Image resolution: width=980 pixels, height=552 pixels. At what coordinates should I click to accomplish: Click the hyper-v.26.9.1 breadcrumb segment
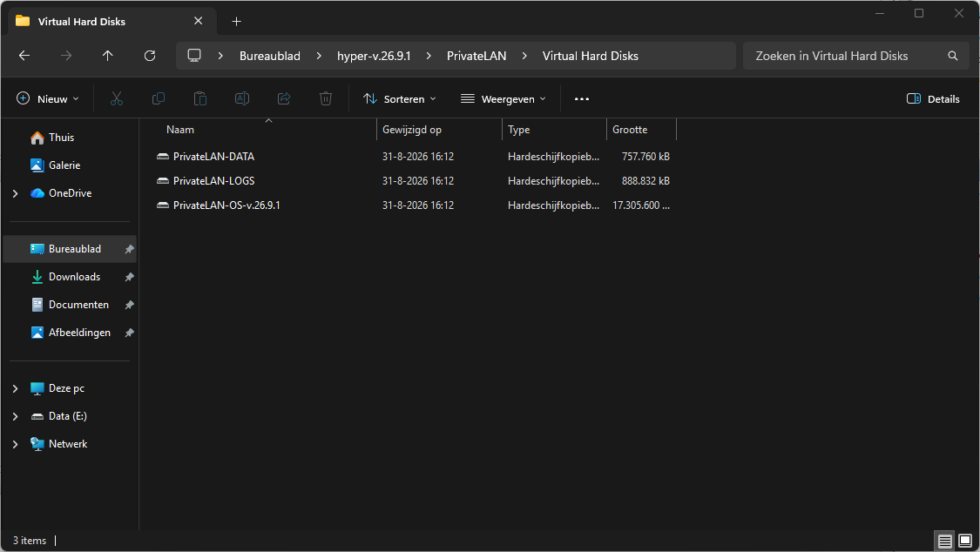(x=374, y=56)
